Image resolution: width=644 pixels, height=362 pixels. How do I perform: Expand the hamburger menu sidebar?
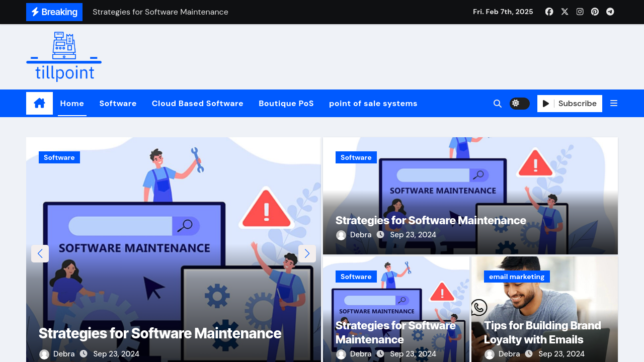tap(613, 104)
